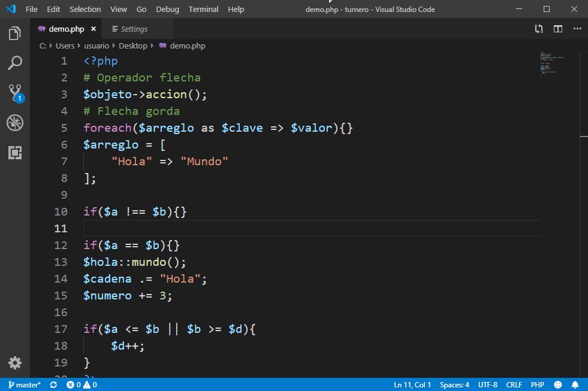588x391 pixels.
Task: Click line number 5 in gutter
Action: click(x=64, y=128)
